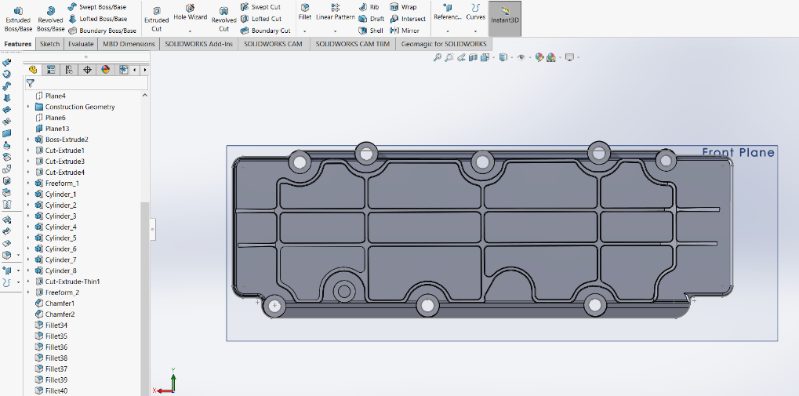Screen dimensions: 799x396
Task: Select the Fillet tool
Action: click(305, 12)
